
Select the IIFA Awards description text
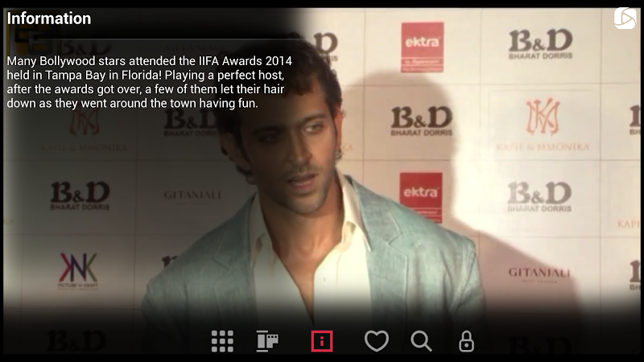[150, 82]
